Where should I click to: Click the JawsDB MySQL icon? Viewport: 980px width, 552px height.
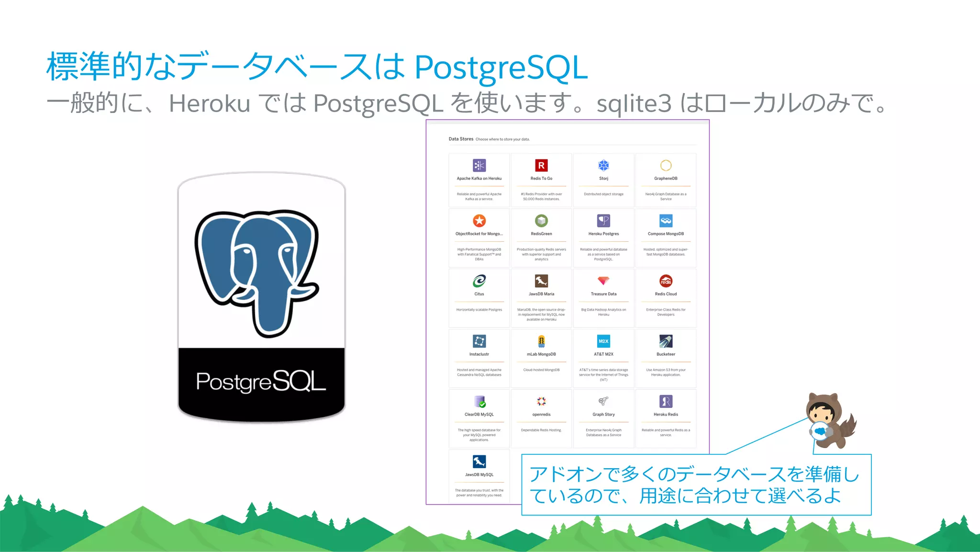pos(479,462)
